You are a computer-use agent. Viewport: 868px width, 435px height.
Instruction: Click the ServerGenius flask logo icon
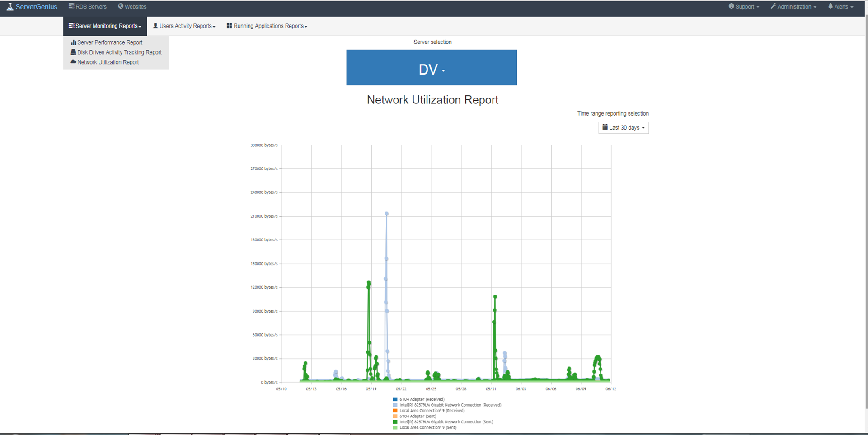9,7
